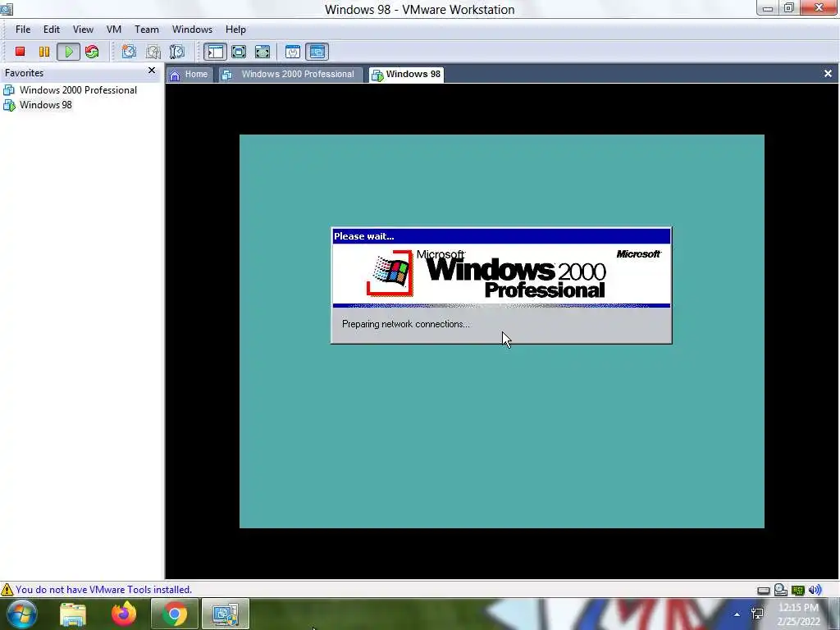
Task: Click the Windows 2000 Professional logo banner
Action: pos(501,274)
